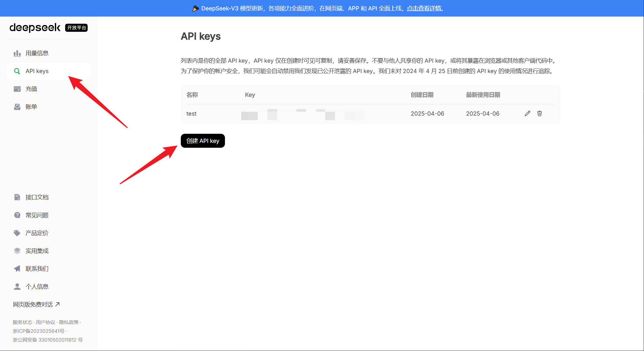This screenshot has height=351, width=644.
Task: Click the masked Key value in test row
Action: pos(303,115)
